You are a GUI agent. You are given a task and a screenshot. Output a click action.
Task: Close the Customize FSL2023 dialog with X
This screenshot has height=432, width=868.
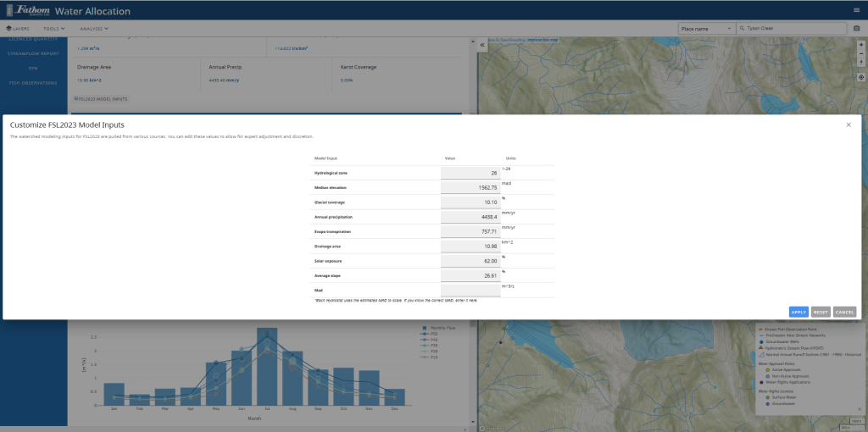click(x=849, y=125)
